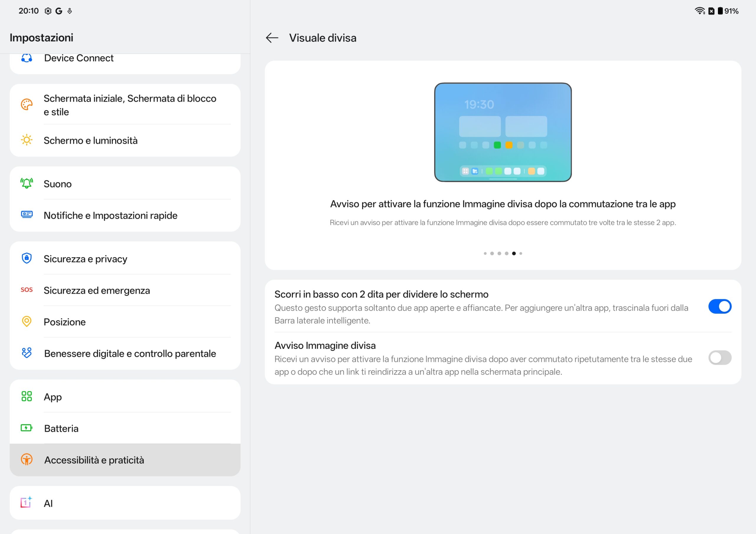
Task: Open the Batteria settings entry
Action: click(x=61, y=428)
